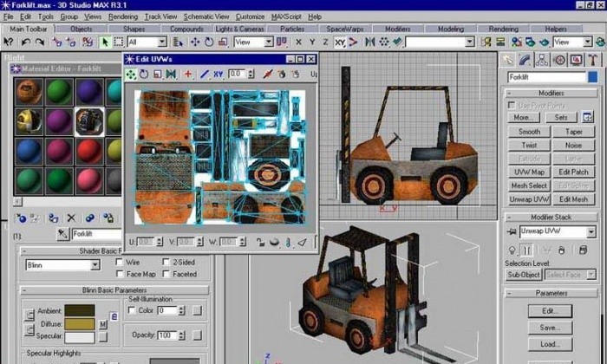This screenshot has width=607, height=364.
Task: Click the UVW Map modifier button
Action: tap(528, 172)
